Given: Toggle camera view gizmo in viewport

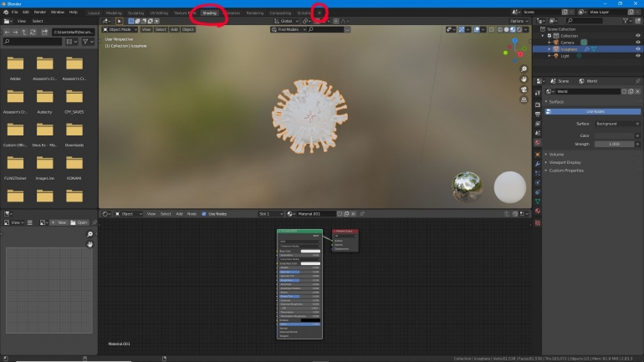Looking at the screenshot, I should coord(524,89).
